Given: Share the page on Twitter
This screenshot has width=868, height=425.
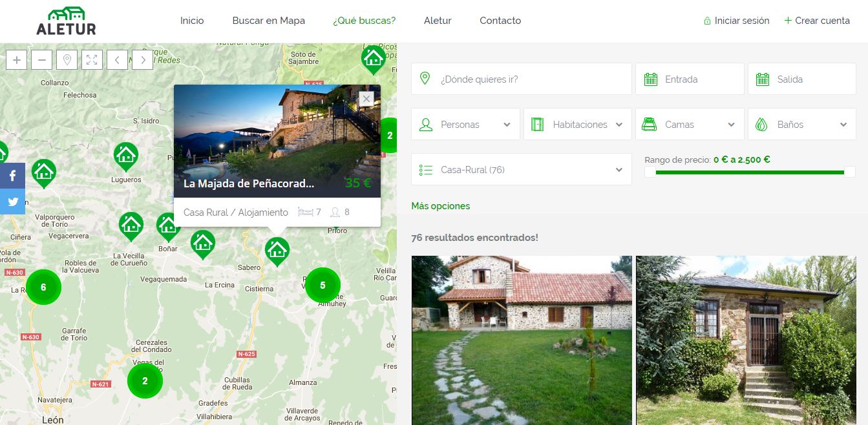Looking at the screenshot, I should tap(12, 202).
